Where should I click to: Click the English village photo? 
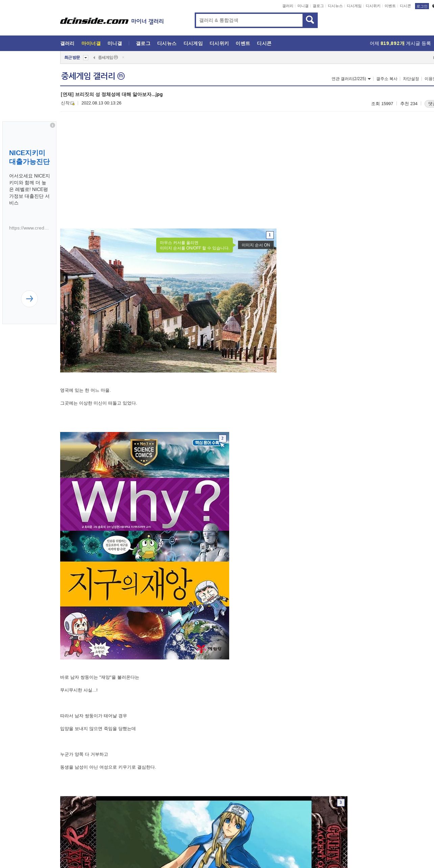click(x=168, y=300)
